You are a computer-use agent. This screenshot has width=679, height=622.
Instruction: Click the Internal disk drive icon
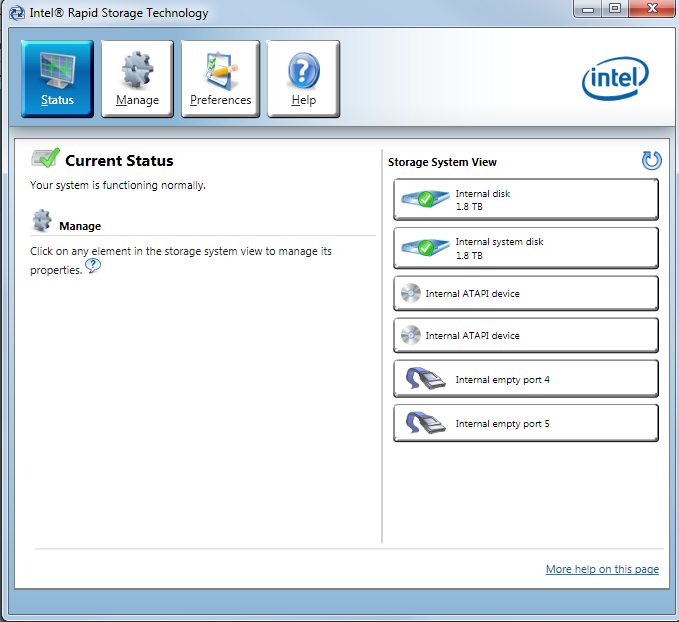pyautogui.click(x=425, y=199)
